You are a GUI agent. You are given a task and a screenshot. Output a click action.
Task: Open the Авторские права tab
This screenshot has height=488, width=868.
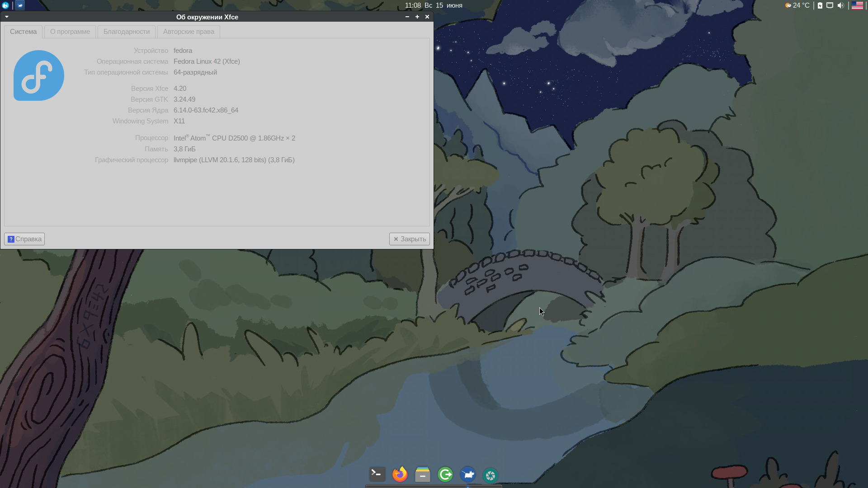pos(189,32)
